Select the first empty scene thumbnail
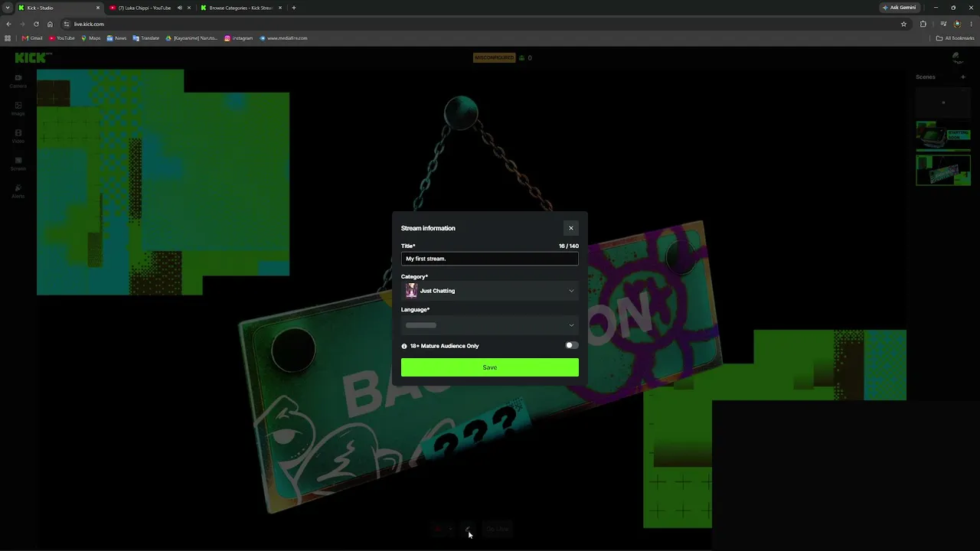Image resolution: width=980 pixels, height=551 pixels. [x=943, y=102]
